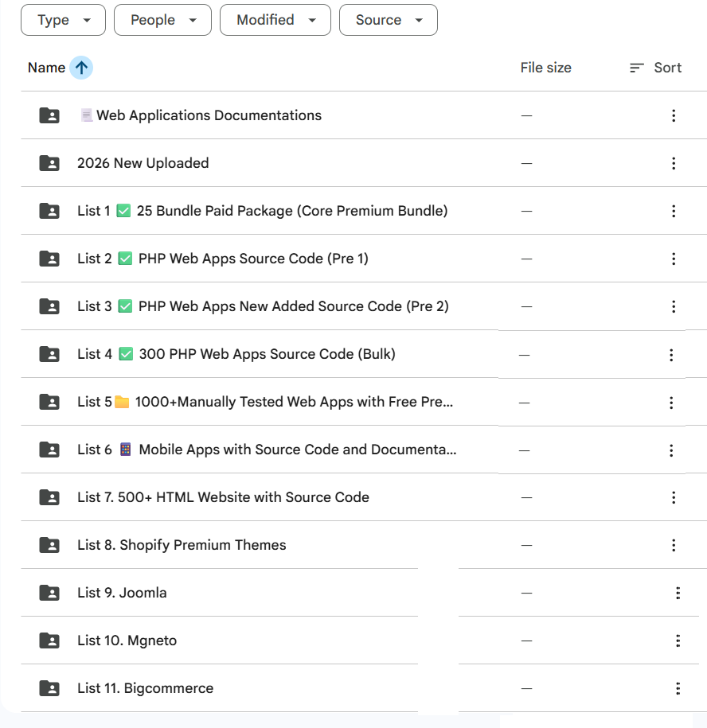Expand the People filter dropdown

click(162, 20)
